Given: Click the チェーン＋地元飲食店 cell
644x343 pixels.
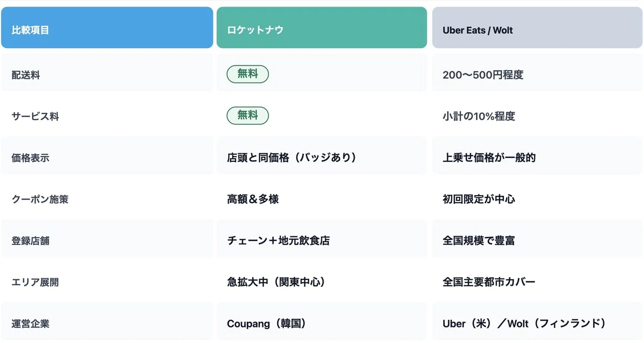Looking at the screenshot, I should coord(322,241).
